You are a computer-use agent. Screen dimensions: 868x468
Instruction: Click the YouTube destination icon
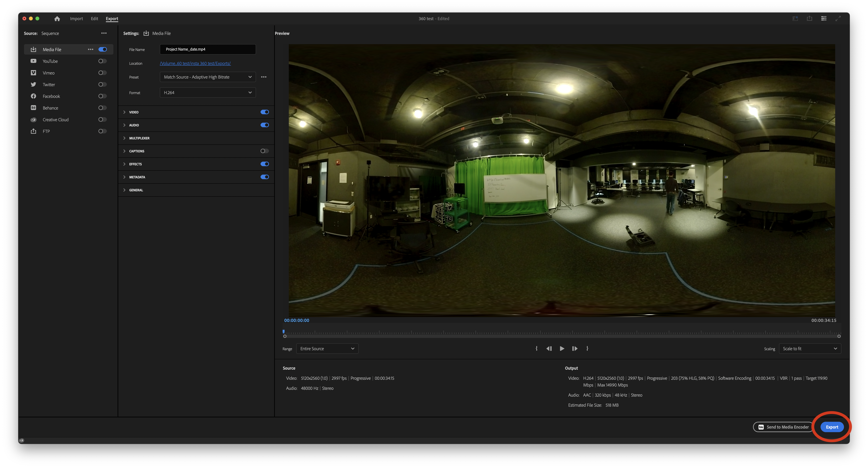pos(33,61)
